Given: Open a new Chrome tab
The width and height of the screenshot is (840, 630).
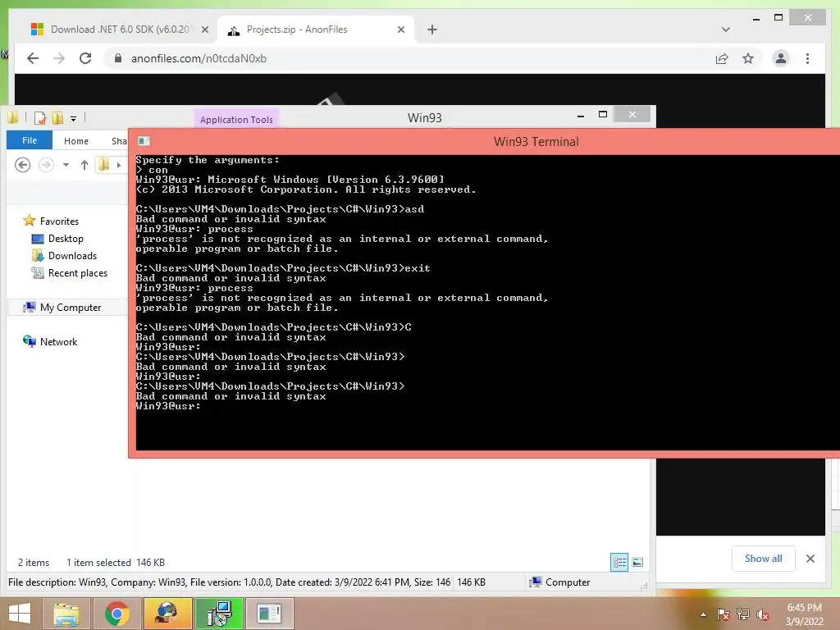Looking at the screenshot, I should click(x=432, y=30).
